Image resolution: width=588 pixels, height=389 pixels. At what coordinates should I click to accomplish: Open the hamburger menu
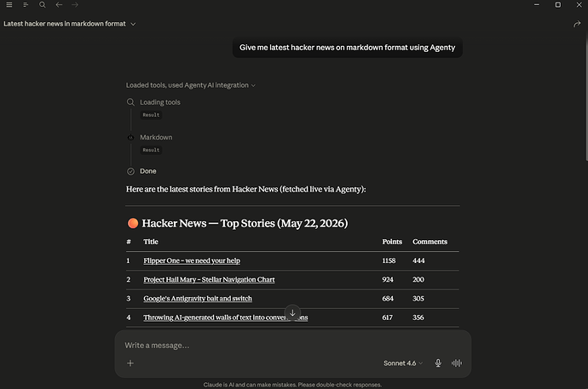pyautogui.click(x=9, y=5)
